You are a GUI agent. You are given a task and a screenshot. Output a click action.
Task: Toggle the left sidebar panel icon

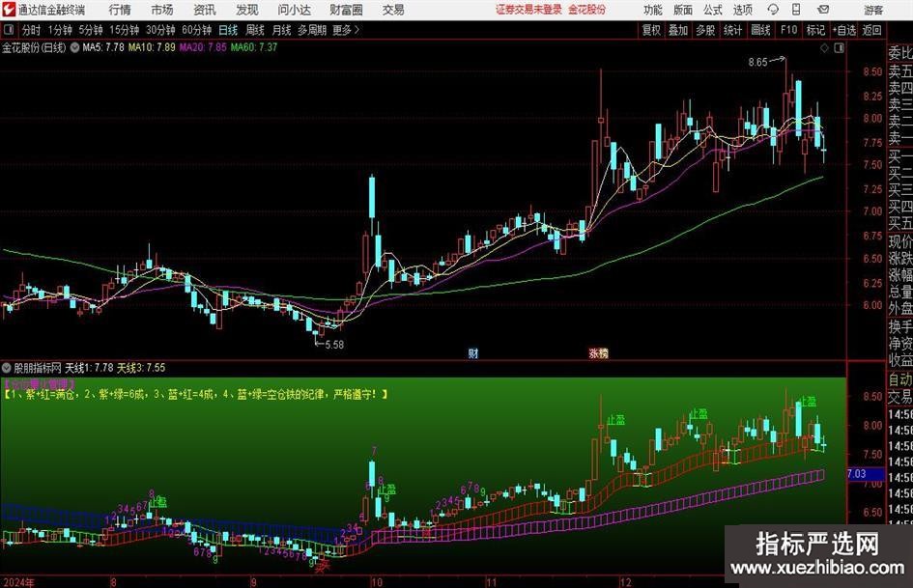[x=9, y=30]
